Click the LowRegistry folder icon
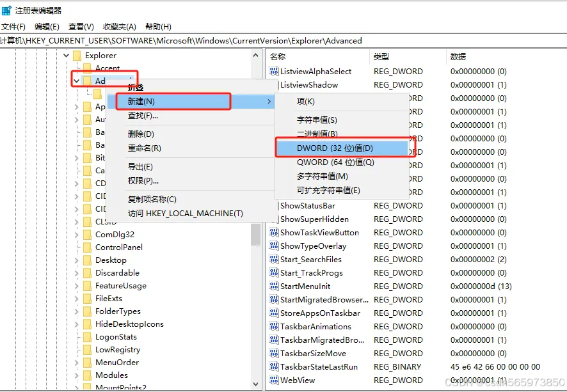Viewport: 567px width, 392px height. (87, 350)
